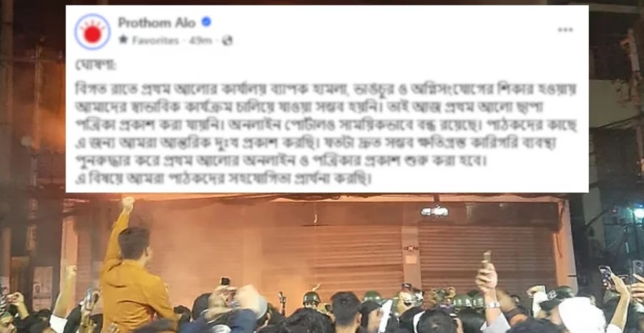Viewport: 644px width, 333px height.
Task: Click the line mentioning অনলাইন পোর্টালও
Action: (326, 125)
